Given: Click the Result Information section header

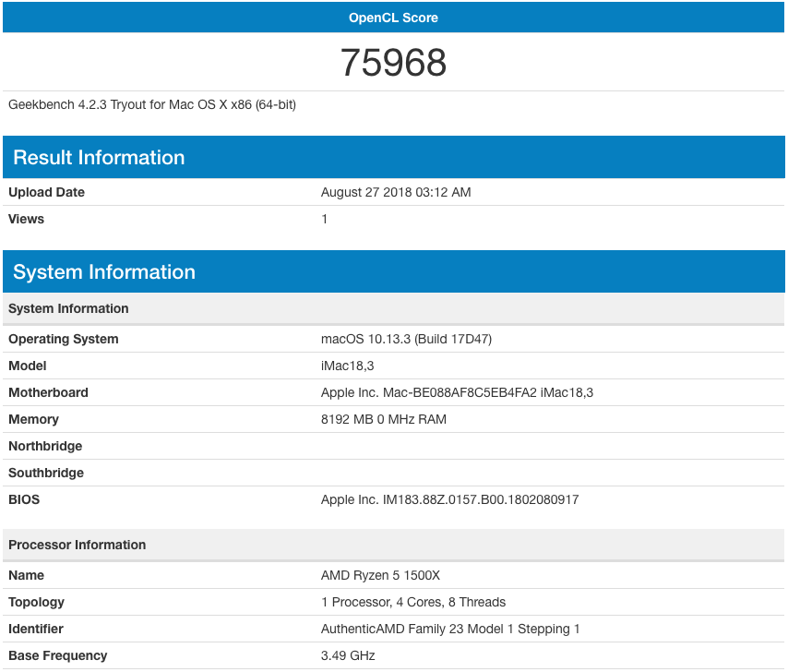Looking at the screenshot, I should tap(393, 157).
